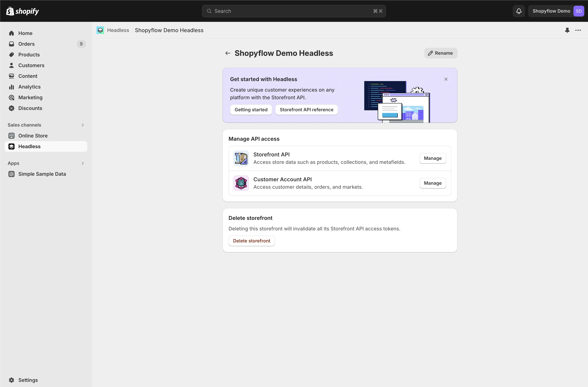The height and width of the screenshot is (387, 588).
Task: Click the pencil icon on Rename
Action: tap(430, 53)
